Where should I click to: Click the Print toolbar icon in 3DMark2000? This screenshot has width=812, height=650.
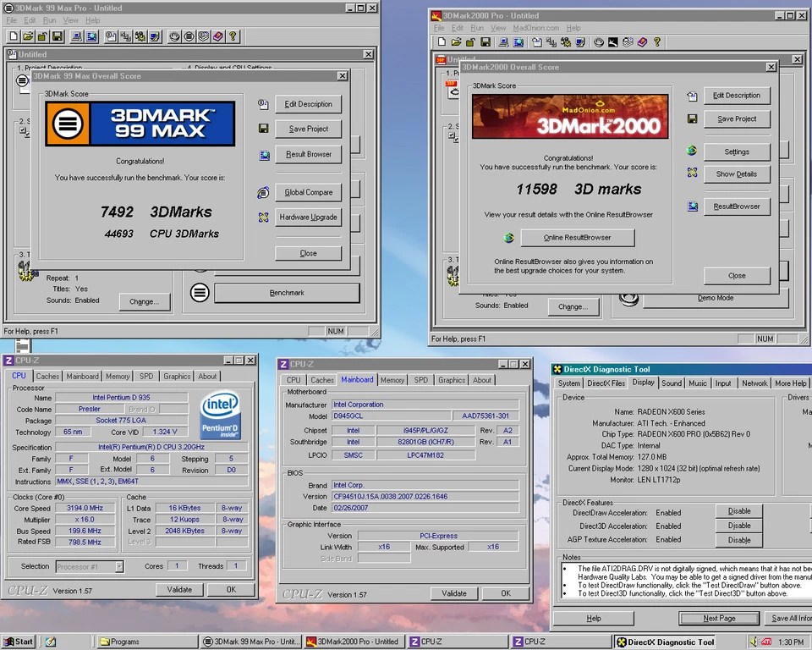click(503, 42)
